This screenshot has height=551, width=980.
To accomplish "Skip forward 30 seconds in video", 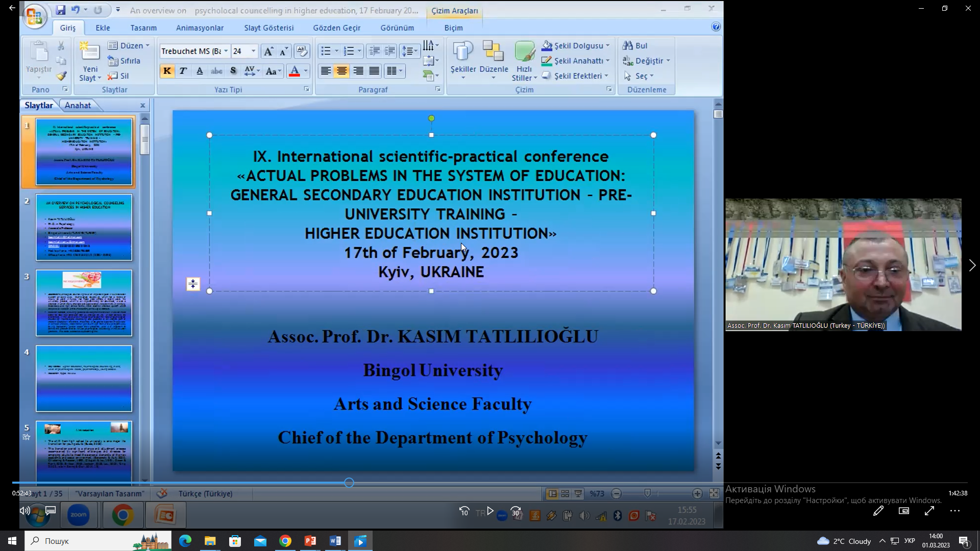I will [516, 511].
